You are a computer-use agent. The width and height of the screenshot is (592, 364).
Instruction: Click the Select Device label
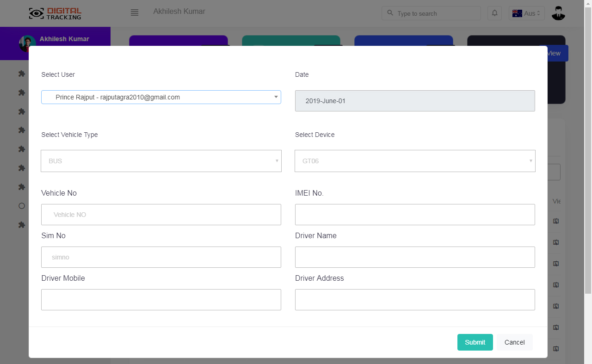[x=314, y=135]
